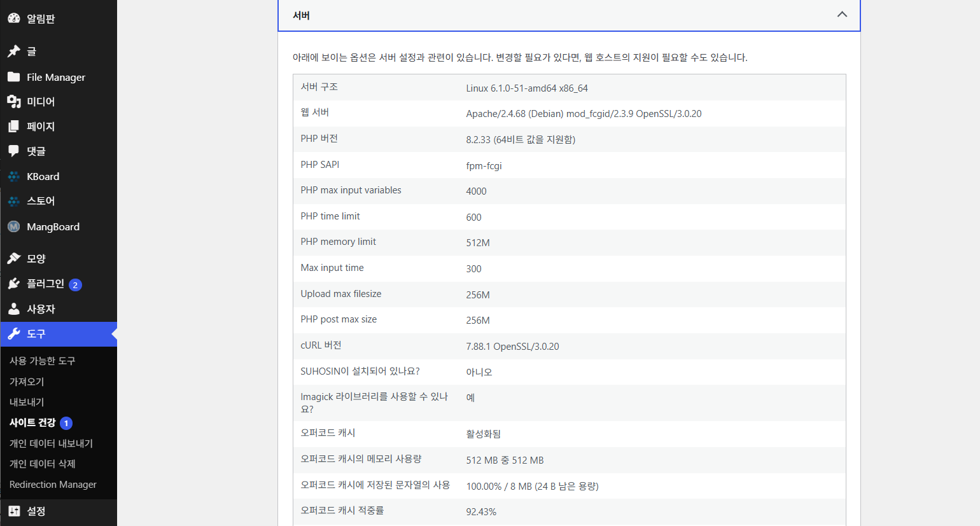Click the Upload max filesize row label

[341, 294]
